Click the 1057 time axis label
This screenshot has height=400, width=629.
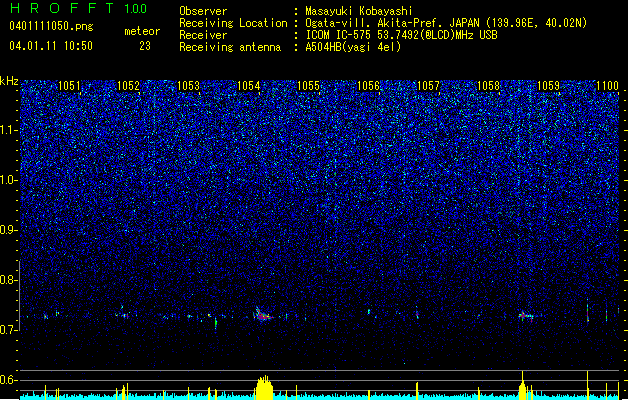pos(428,86)
